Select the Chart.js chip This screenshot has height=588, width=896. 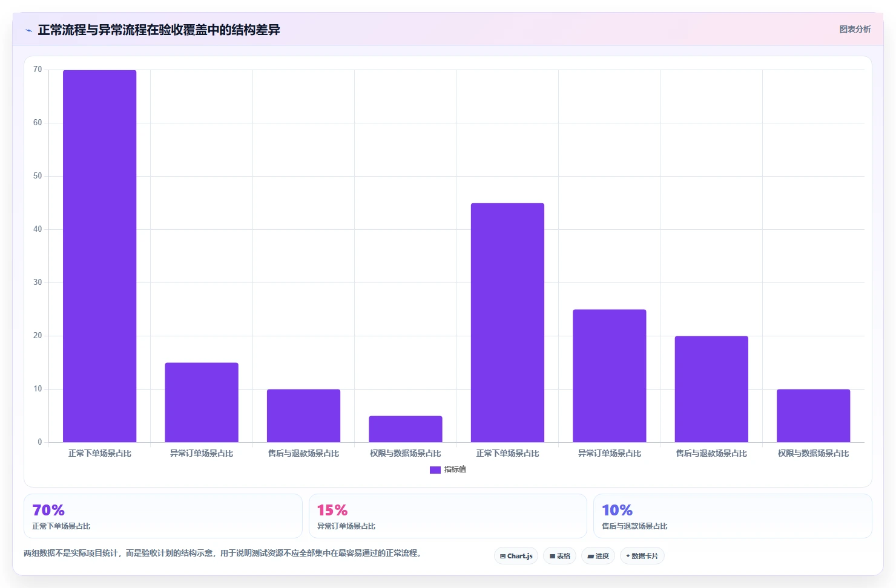pos(516,556)
